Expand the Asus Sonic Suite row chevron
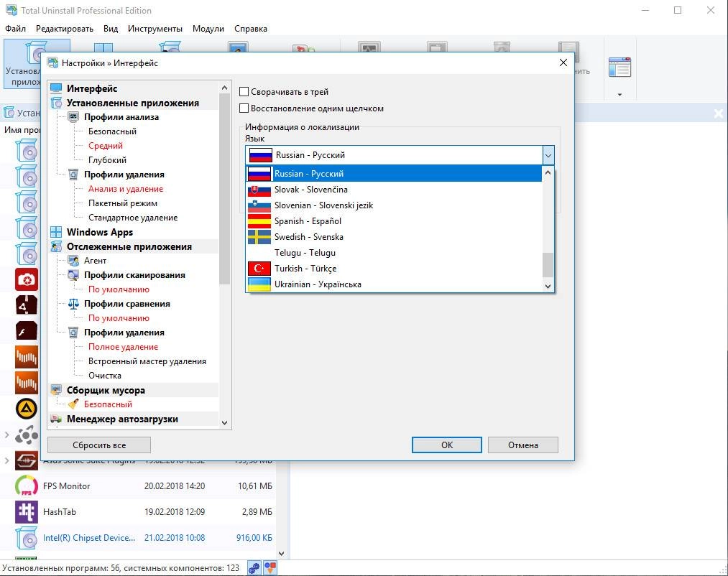 (6, 460)
